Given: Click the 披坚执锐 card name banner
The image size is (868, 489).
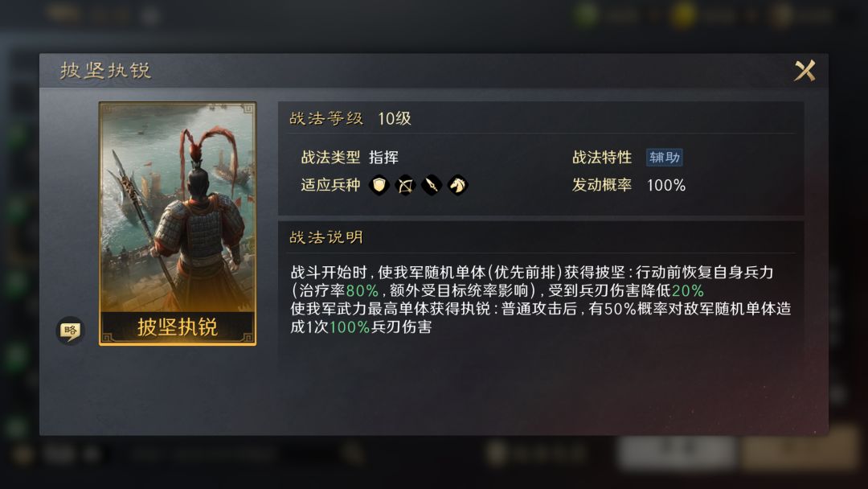Looking at the screenshot, I should tap(177, 327).
